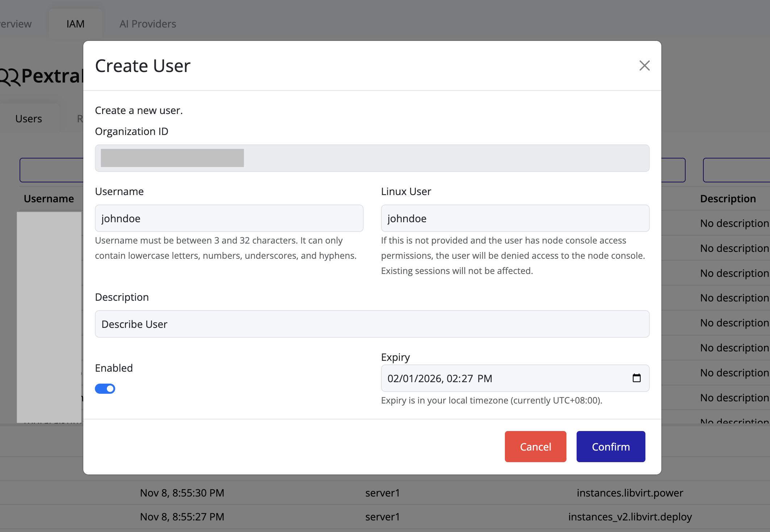Sort by the Username column header
Viewport: 770px width, 532px height.
(49, 198)
